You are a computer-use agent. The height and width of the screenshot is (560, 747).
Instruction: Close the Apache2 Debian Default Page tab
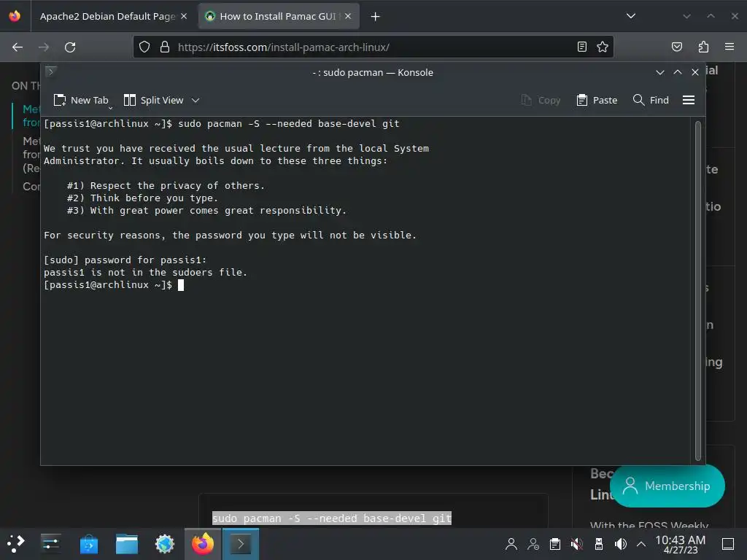tap(183, 16)
